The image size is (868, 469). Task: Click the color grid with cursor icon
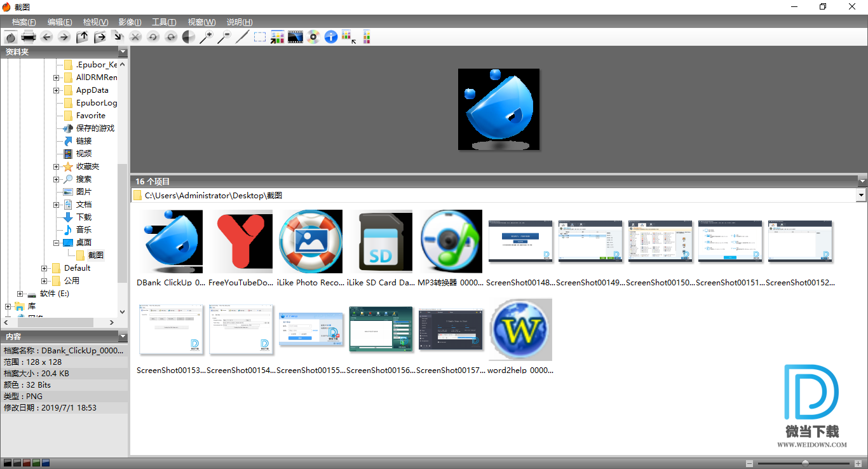[x=349, y=37]
